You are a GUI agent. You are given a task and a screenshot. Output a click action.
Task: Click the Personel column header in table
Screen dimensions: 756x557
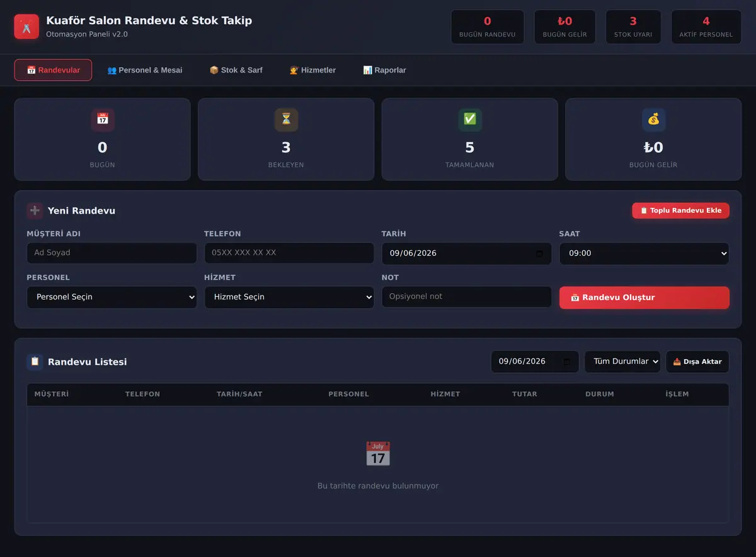(x=348, y=394)
